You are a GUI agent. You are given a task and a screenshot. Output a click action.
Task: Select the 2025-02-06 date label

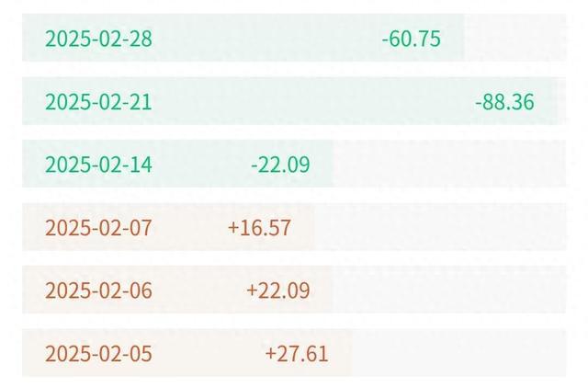pos(98,290)
